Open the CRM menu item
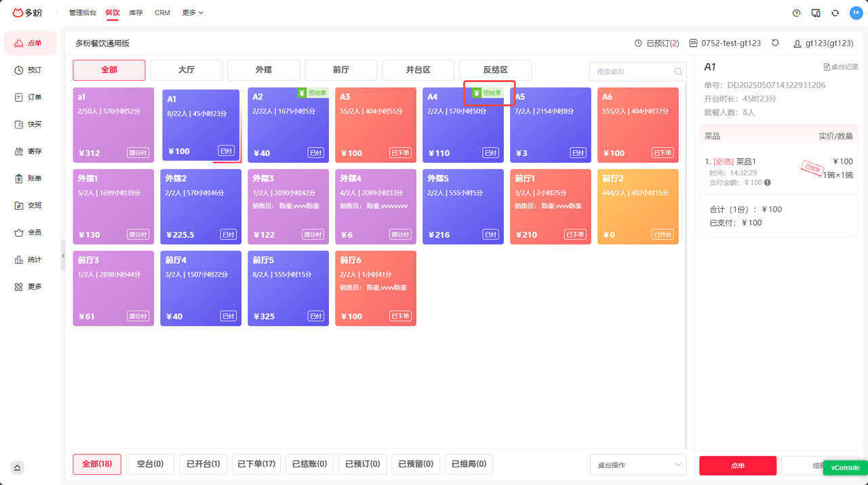 (162, 13)
